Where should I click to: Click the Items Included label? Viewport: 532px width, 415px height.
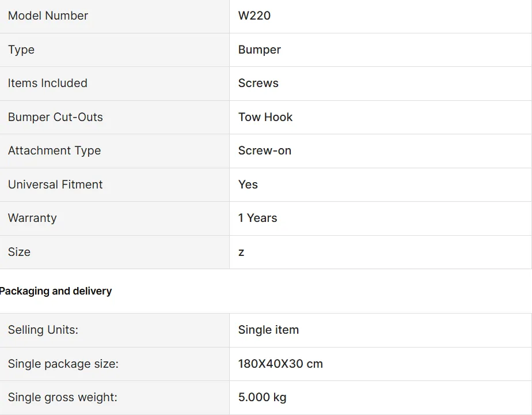[48, 83]
